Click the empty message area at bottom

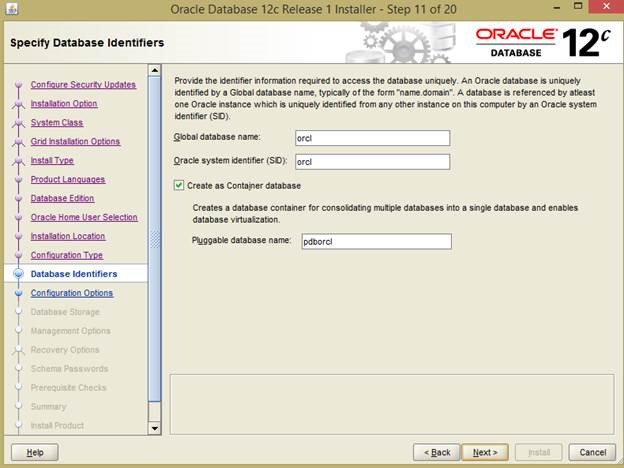(392, 404)
